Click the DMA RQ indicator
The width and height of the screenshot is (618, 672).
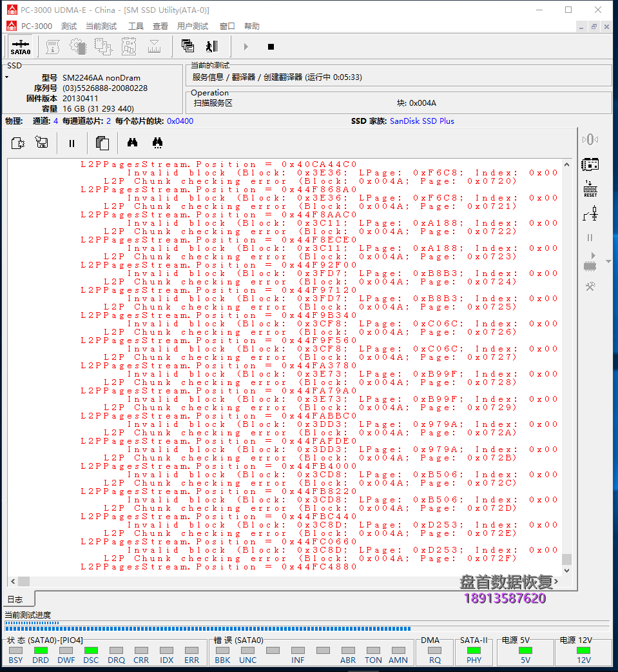click(435, 651)
